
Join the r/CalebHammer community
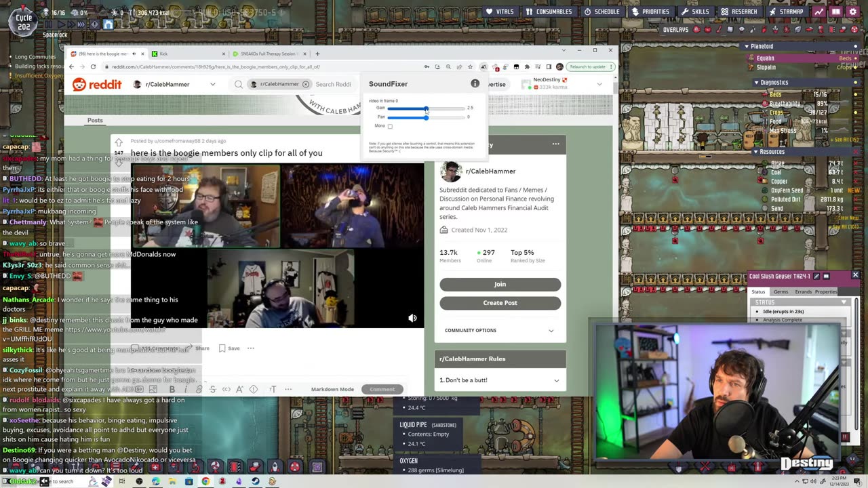[x=500, y=284]
